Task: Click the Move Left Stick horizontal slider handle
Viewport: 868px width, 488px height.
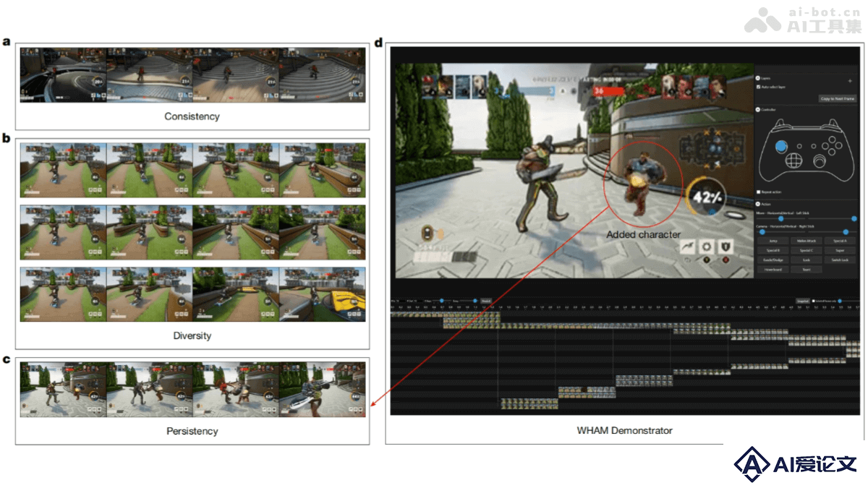Action: 780,218
